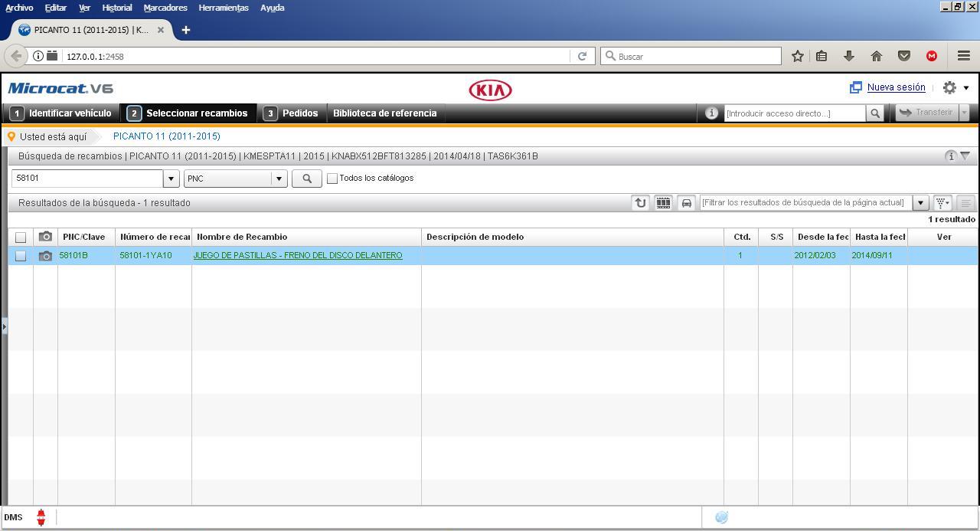Tick the checkbox on the 58101B row
The image size is (980, 531).
[x=21, y=255]
